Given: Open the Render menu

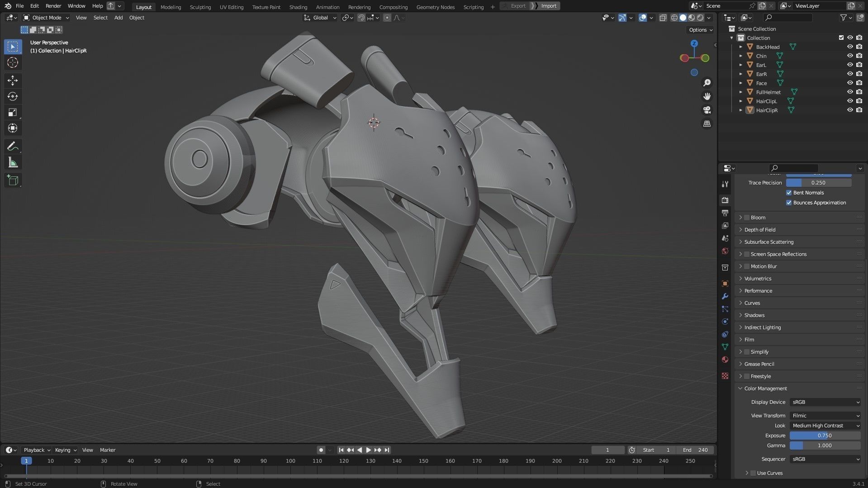Looking at the screenshot, I should [x=53, y=6].
